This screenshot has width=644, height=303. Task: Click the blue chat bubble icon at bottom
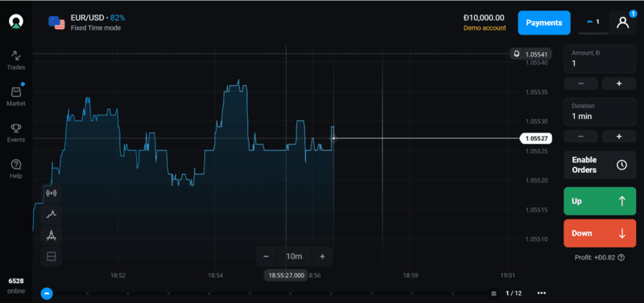47,293
